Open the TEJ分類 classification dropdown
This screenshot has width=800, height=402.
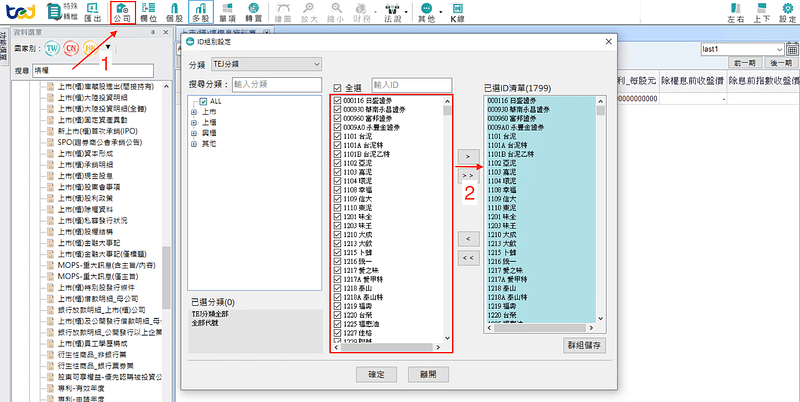tap(265, 64)
